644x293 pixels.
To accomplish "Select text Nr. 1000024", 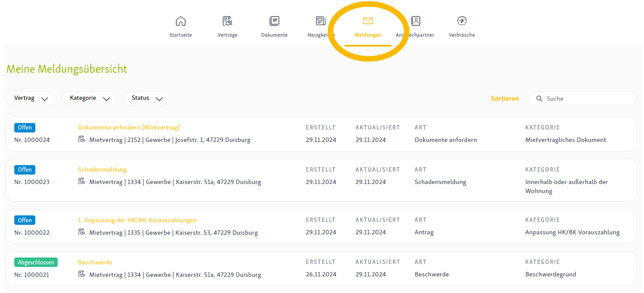I will pyautogui.click(x=32, y=140).
